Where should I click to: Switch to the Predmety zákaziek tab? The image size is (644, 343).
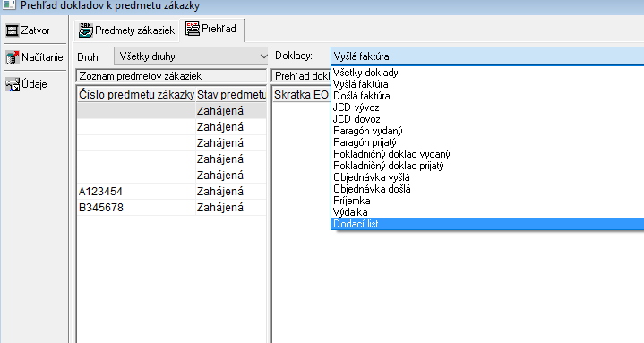pyautogui.click(x=127, y=30)
